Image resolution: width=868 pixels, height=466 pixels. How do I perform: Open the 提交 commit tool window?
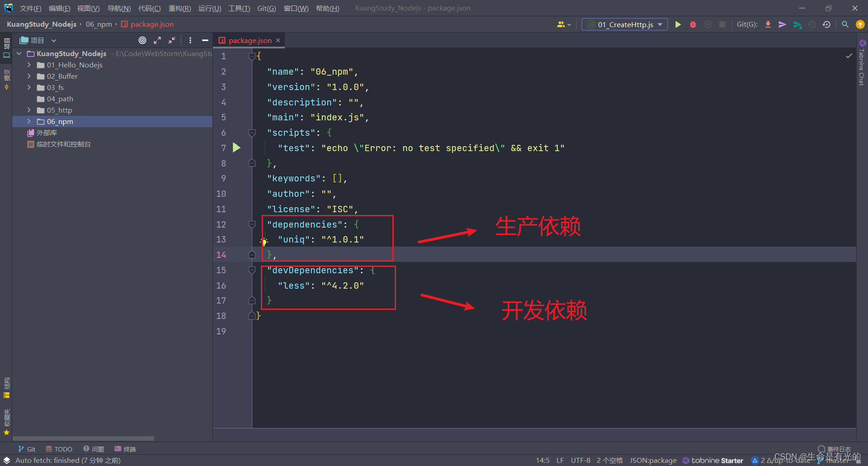click(6, 79)
